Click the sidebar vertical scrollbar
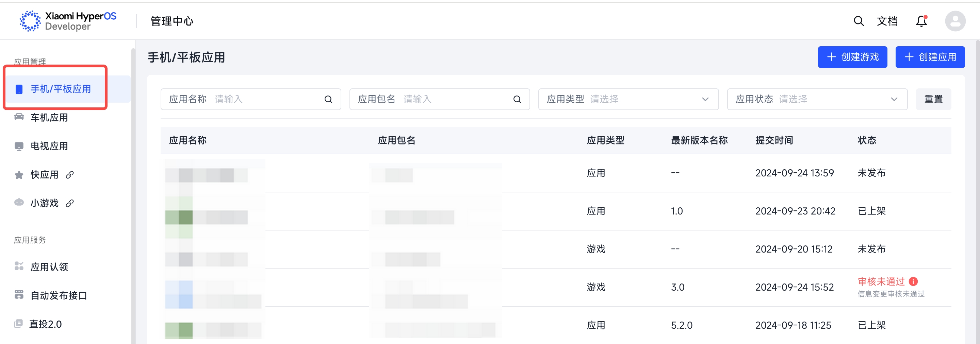Viewport: 980px width, 344px height. point(133,196)
